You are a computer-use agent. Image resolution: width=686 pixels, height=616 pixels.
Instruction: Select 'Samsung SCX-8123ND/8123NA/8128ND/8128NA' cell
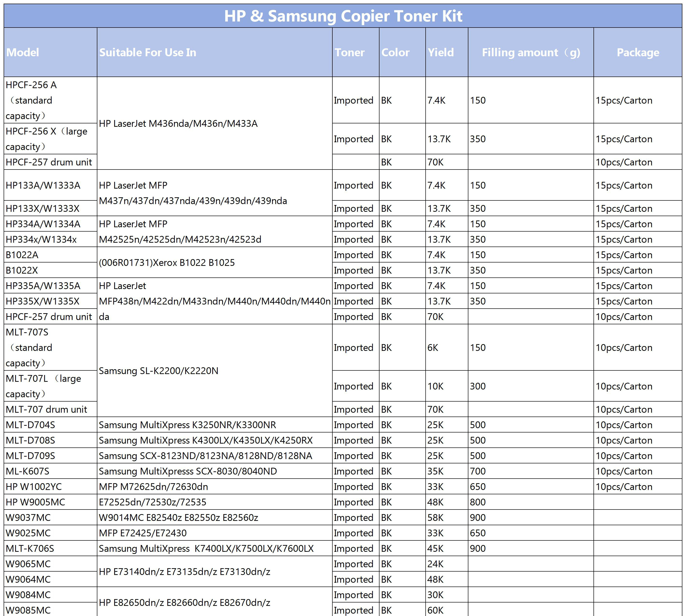coord(215,456)
